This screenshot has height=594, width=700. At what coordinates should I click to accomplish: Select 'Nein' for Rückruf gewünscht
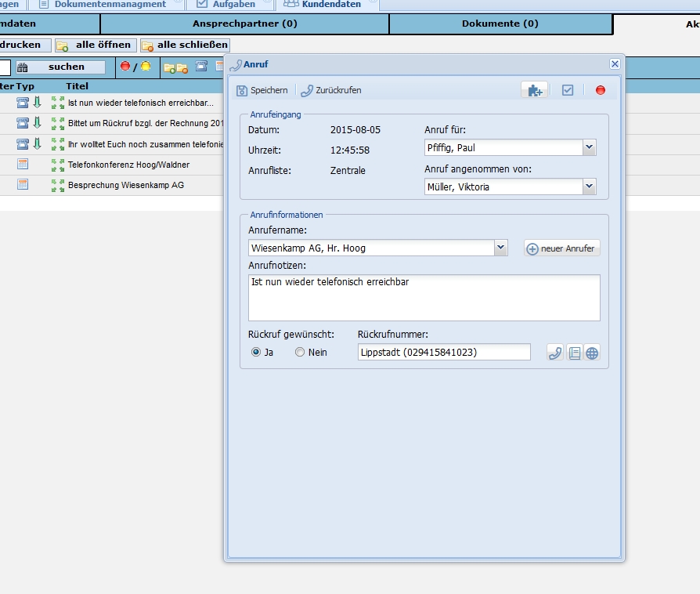point(299,353)
